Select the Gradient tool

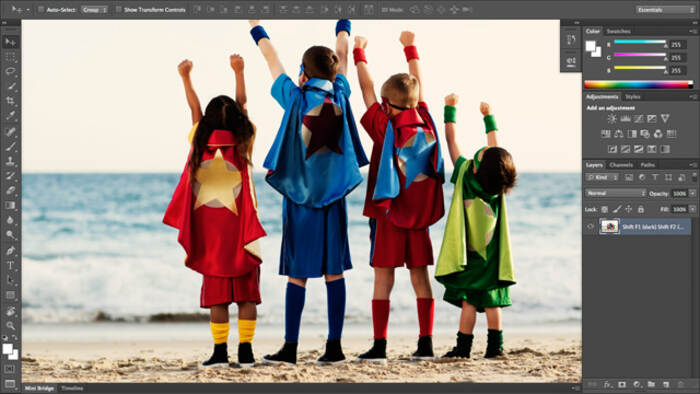(x=10, y=205)
